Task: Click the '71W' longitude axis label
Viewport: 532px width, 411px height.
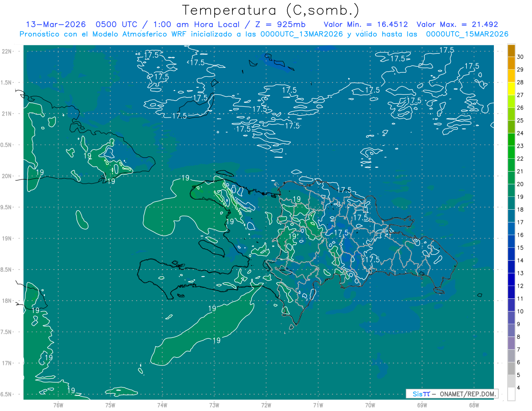Action: (x=318, y=405)
